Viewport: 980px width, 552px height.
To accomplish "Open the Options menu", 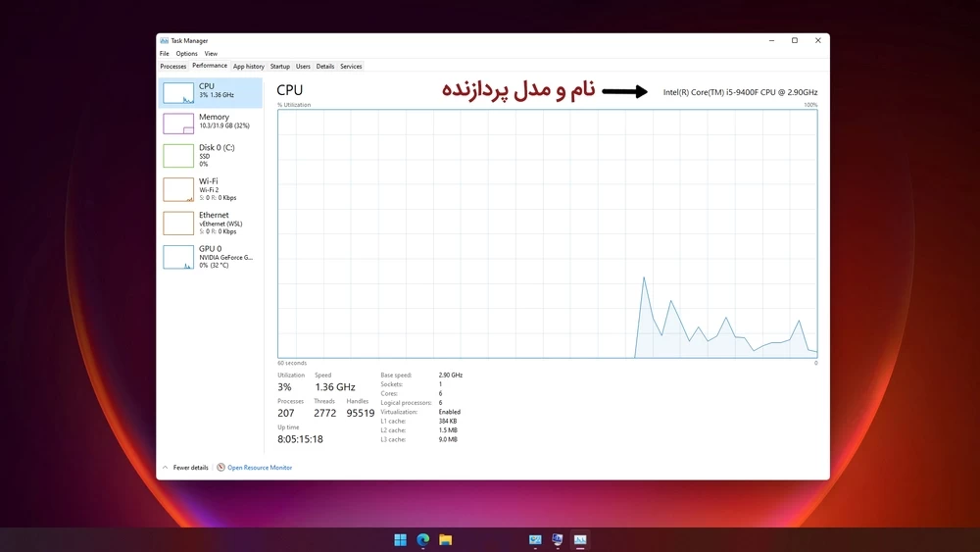I will 186,54.
